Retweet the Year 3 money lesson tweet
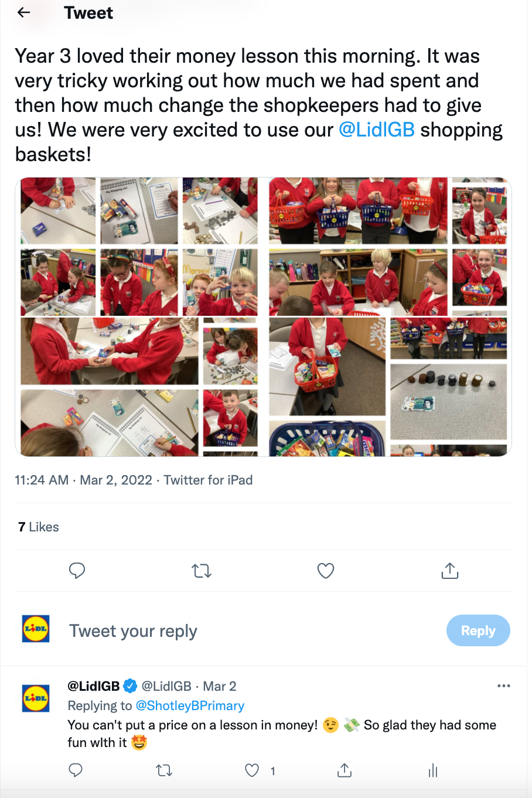Image resolution: width=532 pixels, height=798 pixels. pos(202,571)
